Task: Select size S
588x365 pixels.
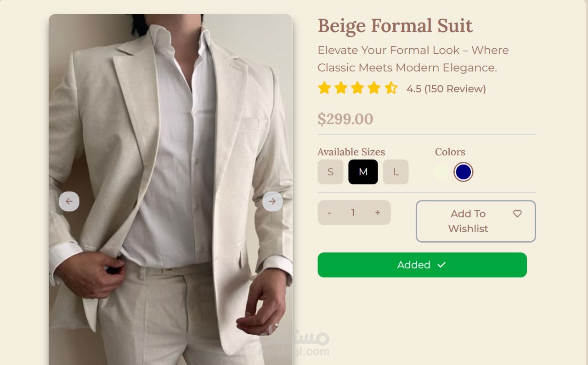Action: pos(330,172)
